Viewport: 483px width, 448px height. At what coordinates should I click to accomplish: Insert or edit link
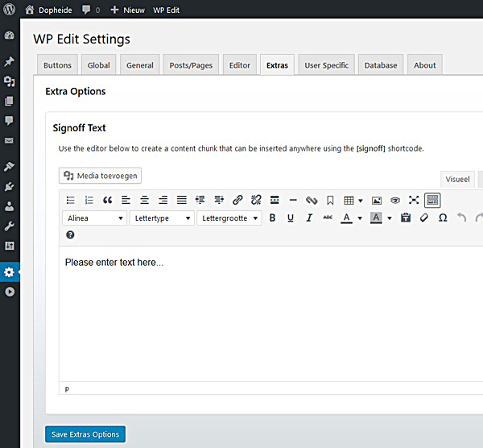point(237,201)
